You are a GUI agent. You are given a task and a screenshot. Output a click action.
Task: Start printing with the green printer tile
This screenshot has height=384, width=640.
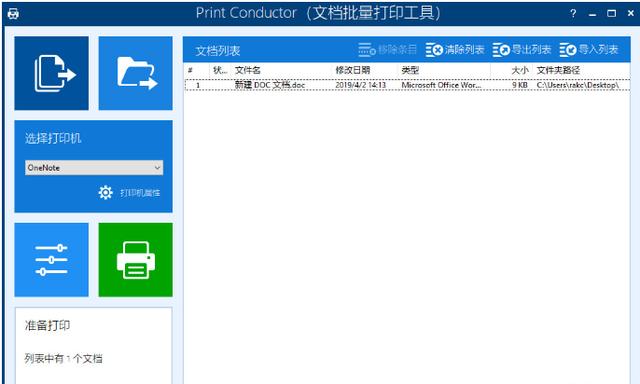click(136, 260)
